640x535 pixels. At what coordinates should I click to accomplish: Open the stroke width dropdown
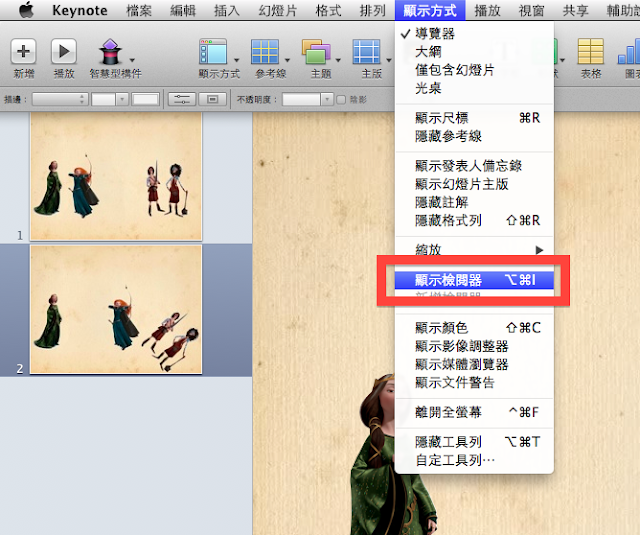(x=122, y=99)
